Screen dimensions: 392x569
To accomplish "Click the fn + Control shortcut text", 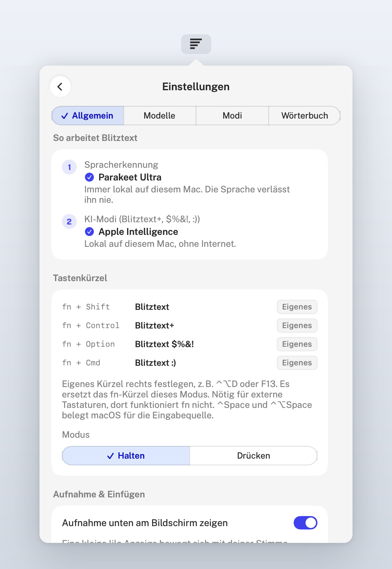I will [91, 326].
